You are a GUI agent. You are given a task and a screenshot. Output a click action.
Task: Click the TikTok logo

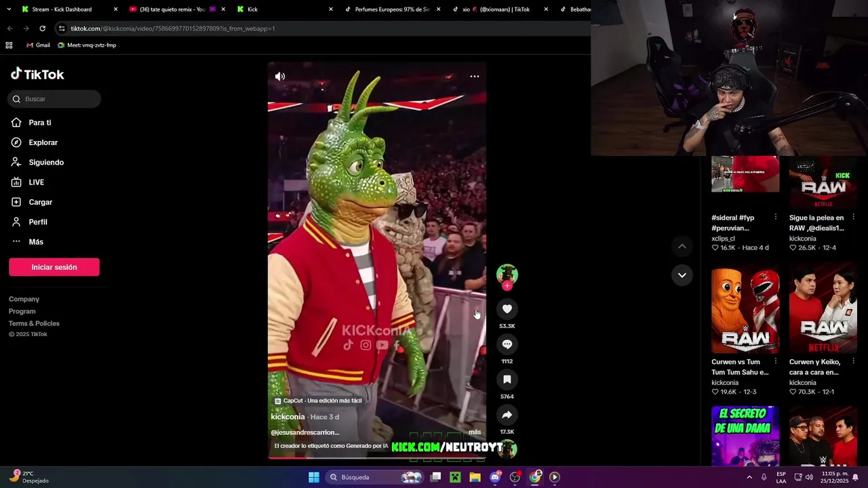coord(37,74)
